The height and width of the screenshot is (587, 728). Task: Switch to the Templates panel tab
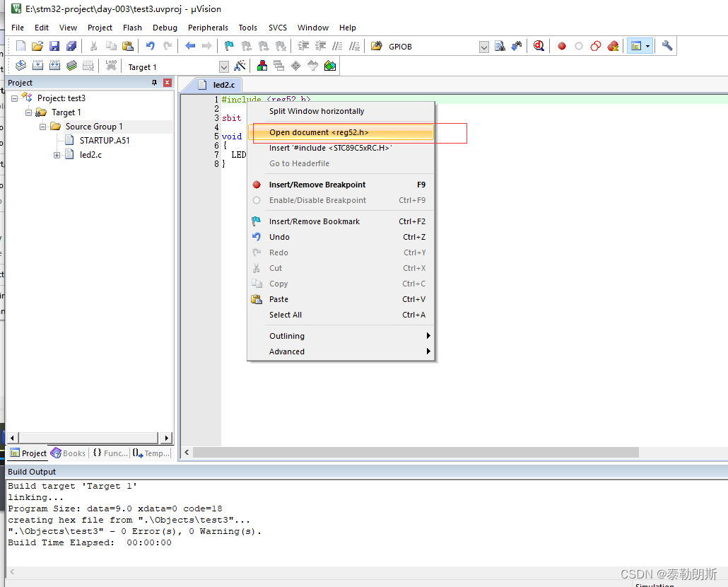coord(151,453)
